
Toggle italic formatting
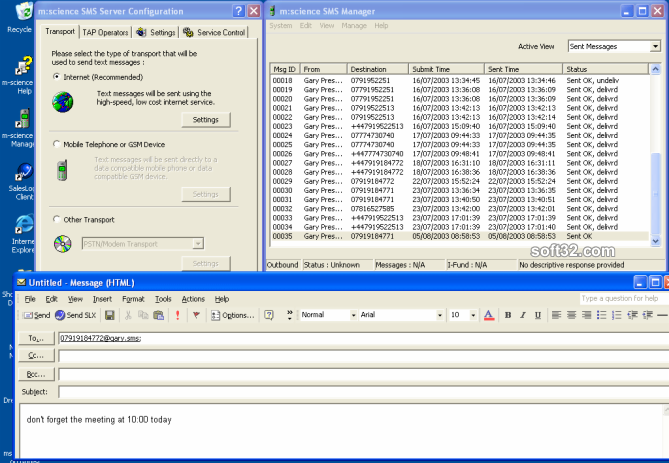pos(523,315)
